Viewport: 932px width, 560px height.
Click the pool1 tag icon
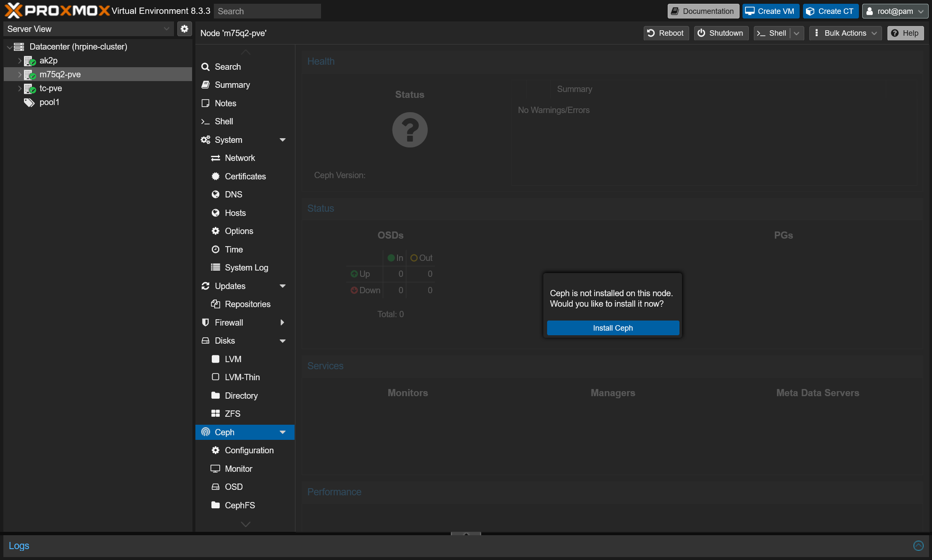[x=29, y=103]
